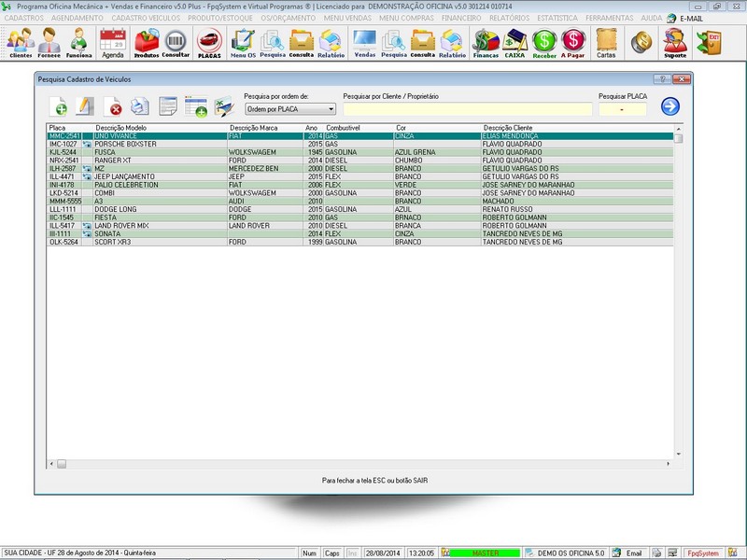747x560 pixels.
Task: Open the PRODUTO/ESTOQUE menu
Action: point(220,18)
